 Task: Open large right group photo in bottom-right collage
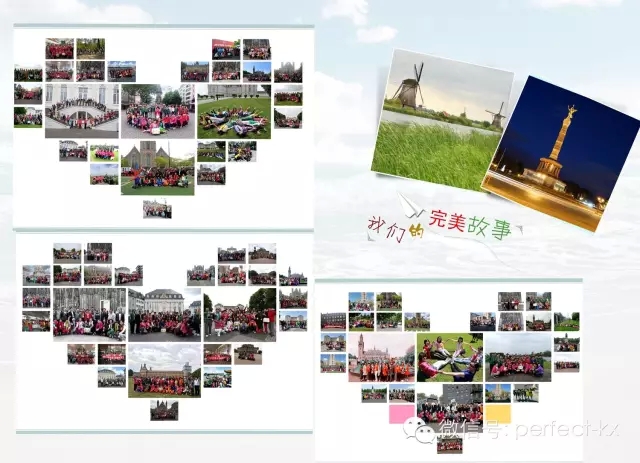coord(517,357)
